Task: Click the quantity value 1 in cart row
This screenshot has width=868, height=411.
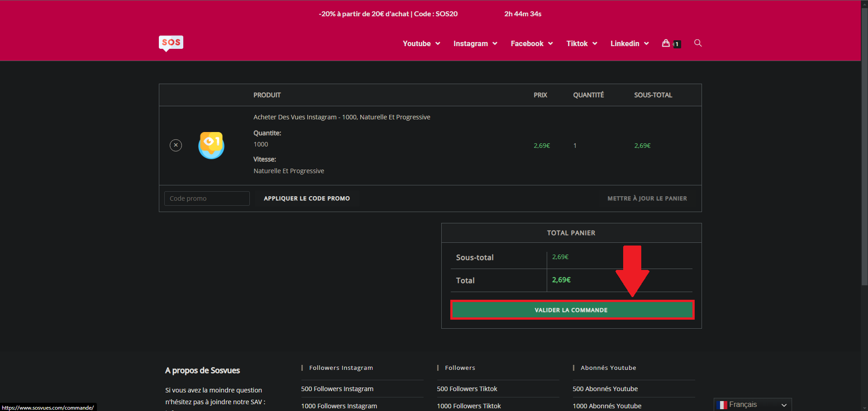Action: pos(575,146)
